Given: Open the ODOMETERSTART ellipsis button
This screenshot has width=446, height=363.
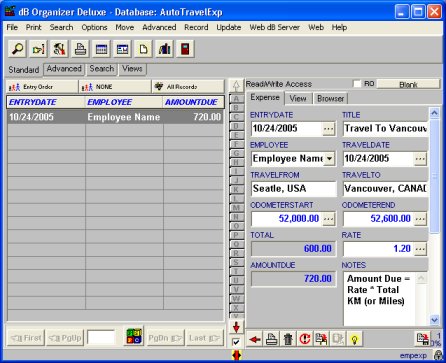Looking at the screenshot, I should pyautogui.click(x=328, y=219).
